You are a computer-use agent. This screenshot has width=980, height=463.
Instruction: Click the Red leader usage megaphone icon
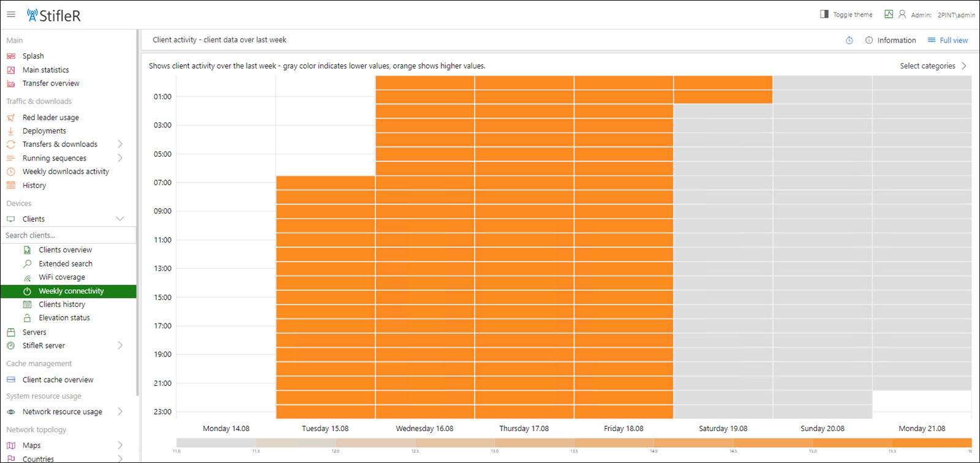click(x=10, y=118)
